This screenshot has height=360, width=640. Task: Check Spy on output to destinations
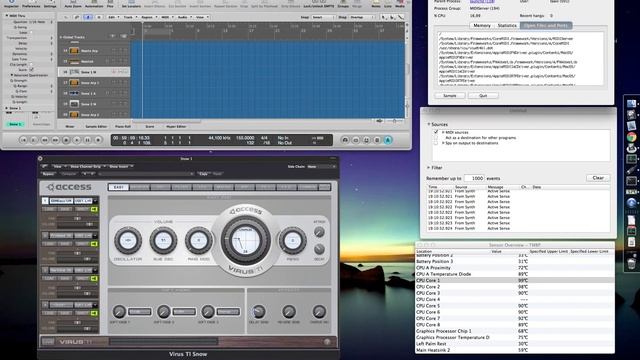pyautogui.click(x=436, y=143)
